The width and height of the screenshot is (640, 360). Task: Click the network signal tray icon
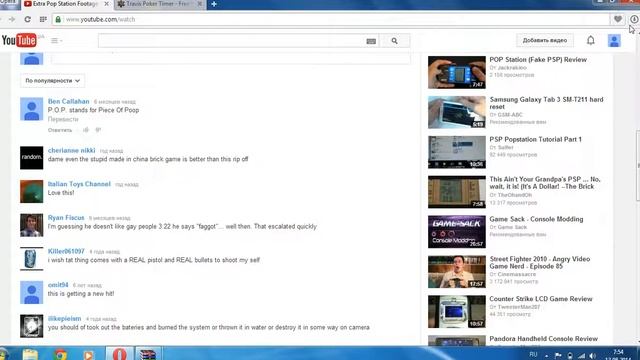[x=582, y=356]
